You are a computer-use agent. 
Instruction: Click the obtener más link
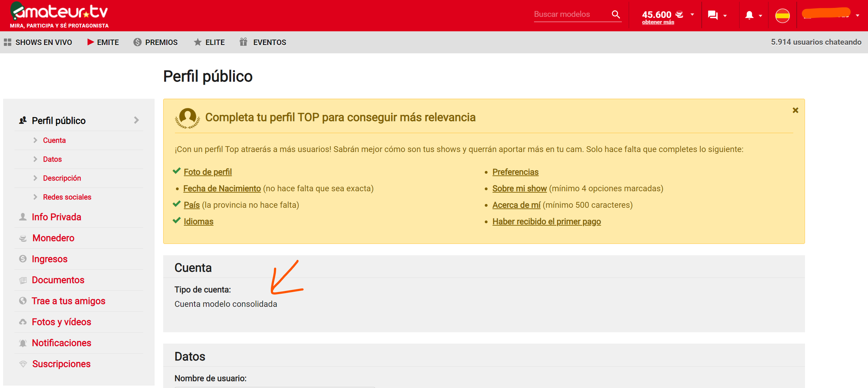click(x=658, y=22)
